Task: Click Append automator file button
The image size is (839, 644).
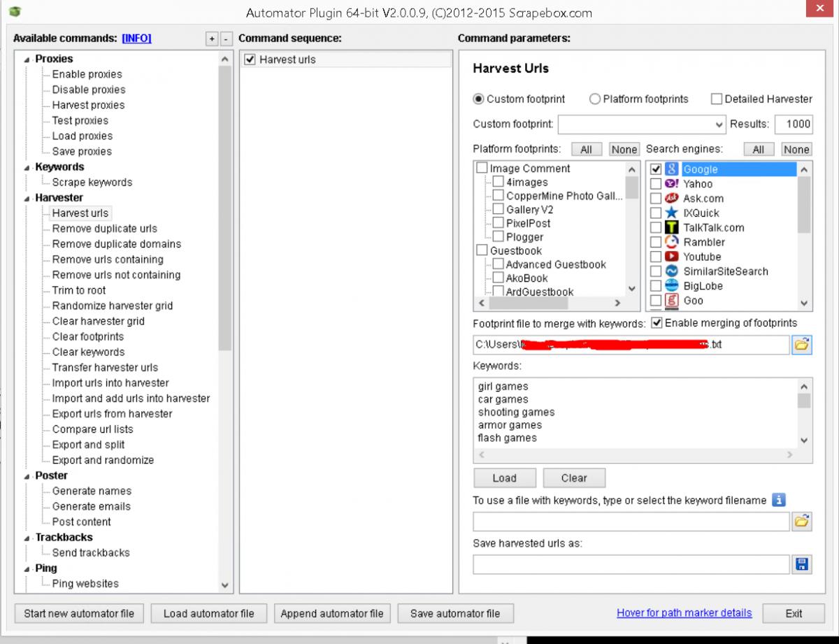Action: (x=332, y=613)
